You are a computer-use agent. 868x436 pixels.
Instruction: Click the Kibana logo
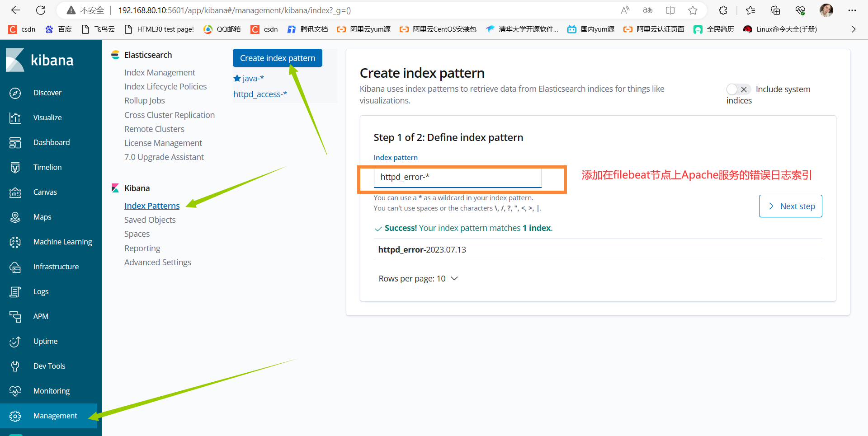[40, 60]
